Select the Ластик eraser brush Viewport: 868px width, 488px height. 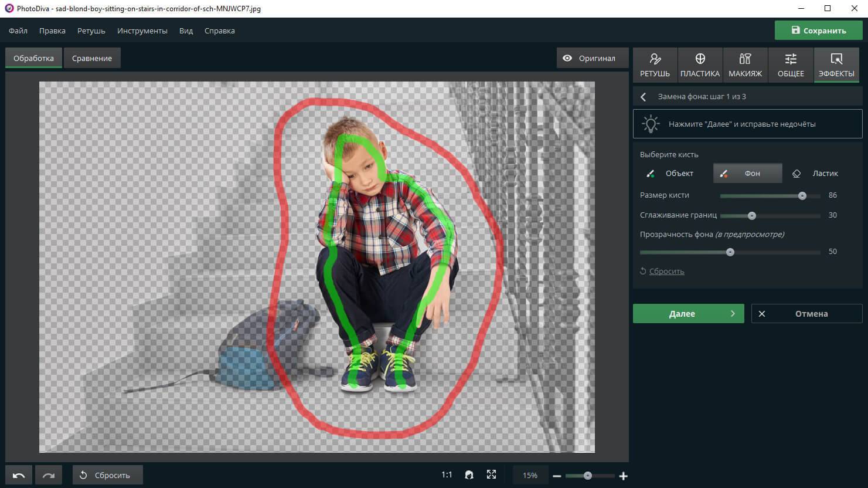(x=816, y=173)
